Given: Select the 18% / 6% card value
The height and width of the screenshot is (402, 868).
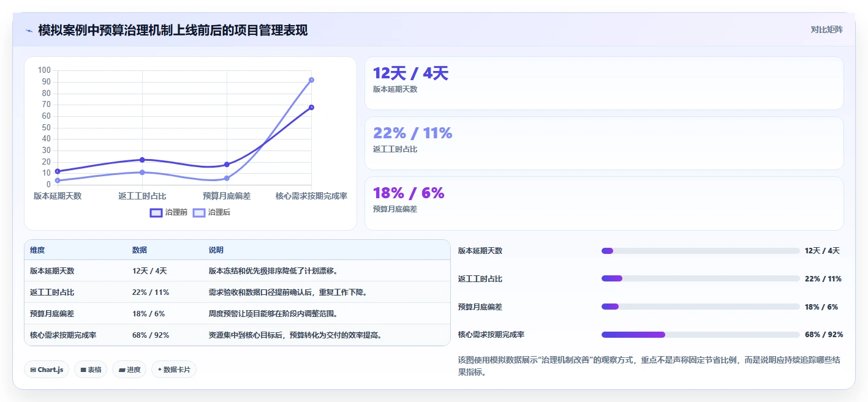Looking at the screenshot, I should 409,193.
